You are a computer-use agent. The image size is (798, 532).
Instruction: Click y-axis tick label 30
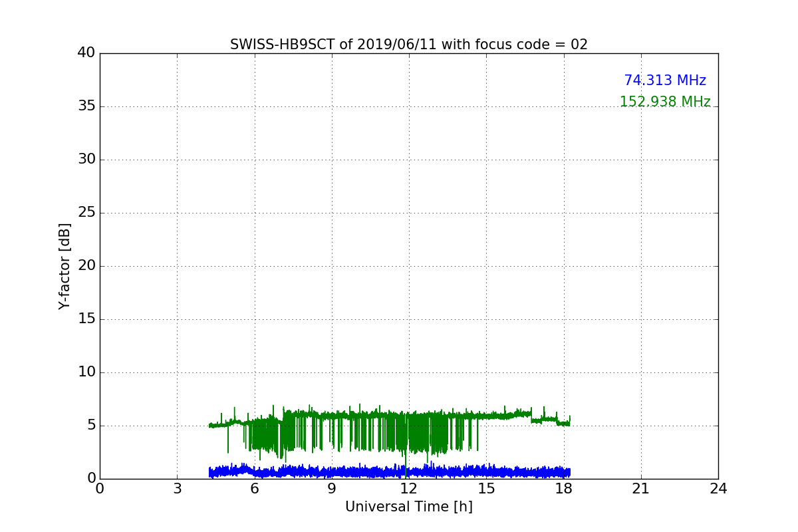[86, 160]
